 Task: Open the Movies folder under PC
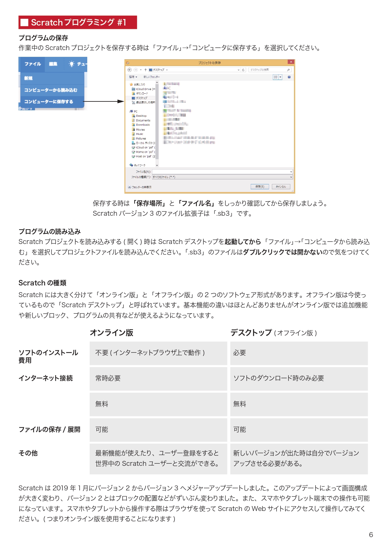click(138, 130)
